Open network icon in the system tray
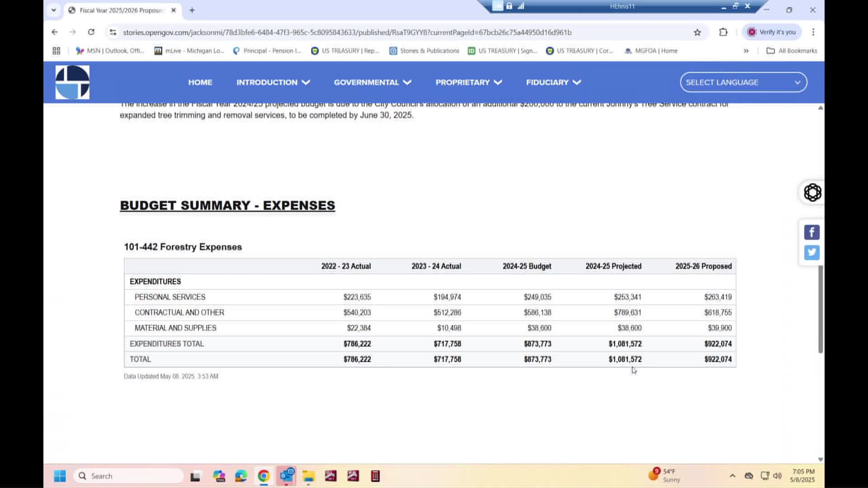Screen dimensions: 868x488 [x=764, y=476]
